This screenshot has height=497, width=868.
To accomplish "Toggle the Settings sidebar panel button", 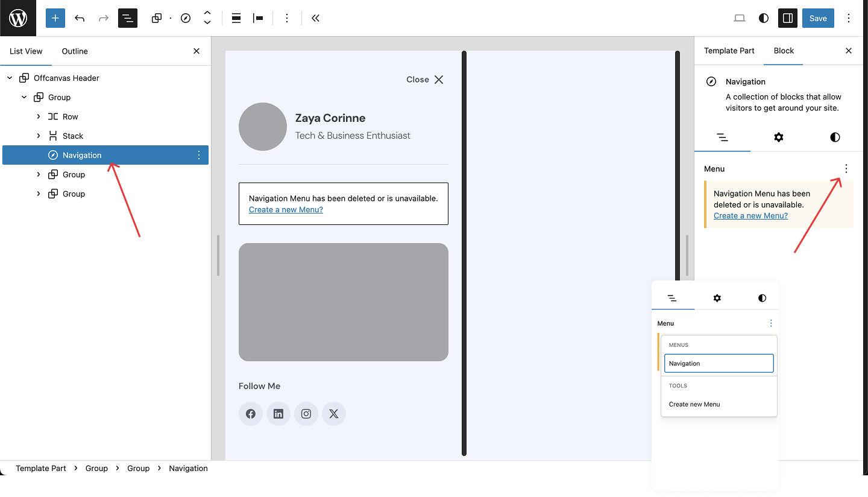I will (x=788, y=18).
